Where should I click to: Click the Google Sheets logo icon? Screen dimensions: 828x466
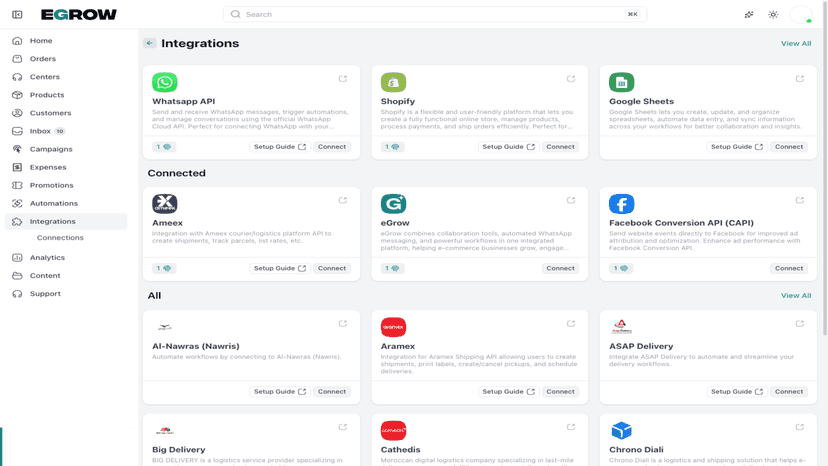click(622, 82)
